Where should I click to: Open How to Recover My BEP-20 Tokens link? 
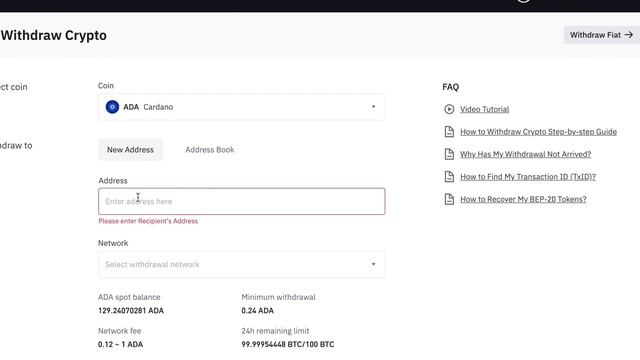click(523, 199)
